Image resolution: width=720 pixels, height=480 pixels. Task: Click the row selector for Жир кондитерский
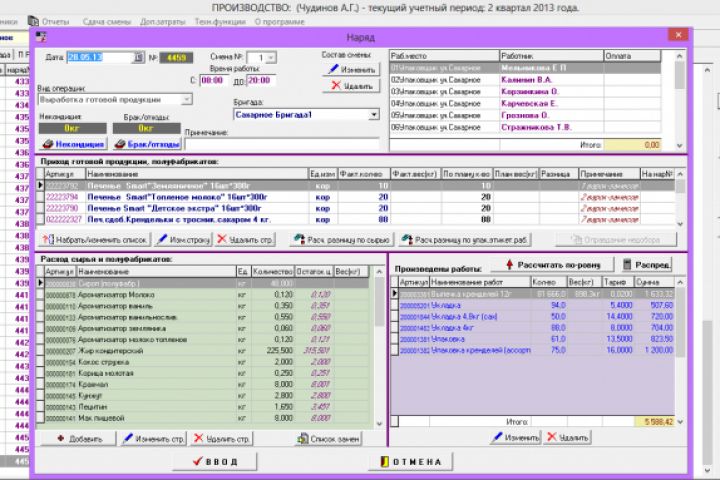pos(40,351)
